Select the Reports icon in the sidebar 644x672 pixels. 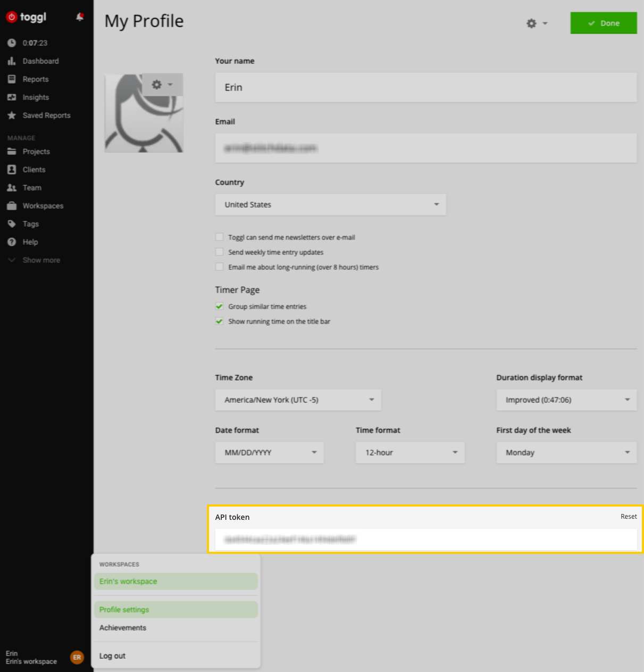tap(12, 79)
